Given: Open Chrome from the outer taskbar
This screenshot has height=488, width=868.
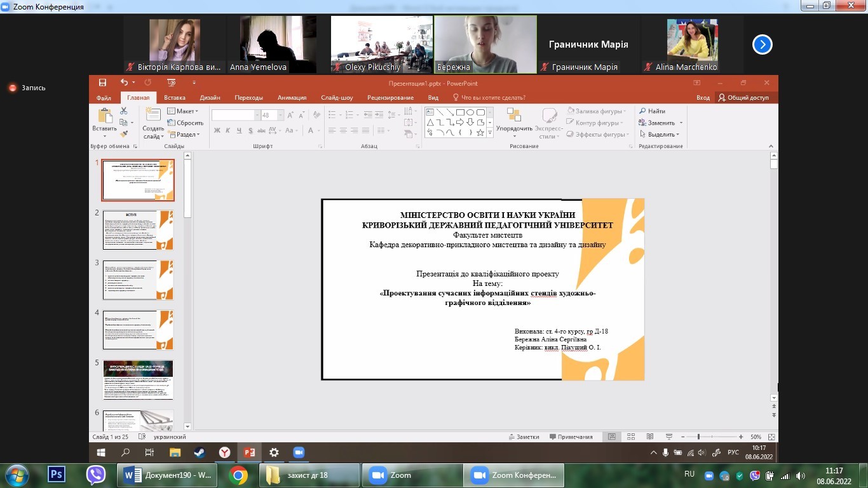Looking at the screenshot, I should (x=238, y=475).
